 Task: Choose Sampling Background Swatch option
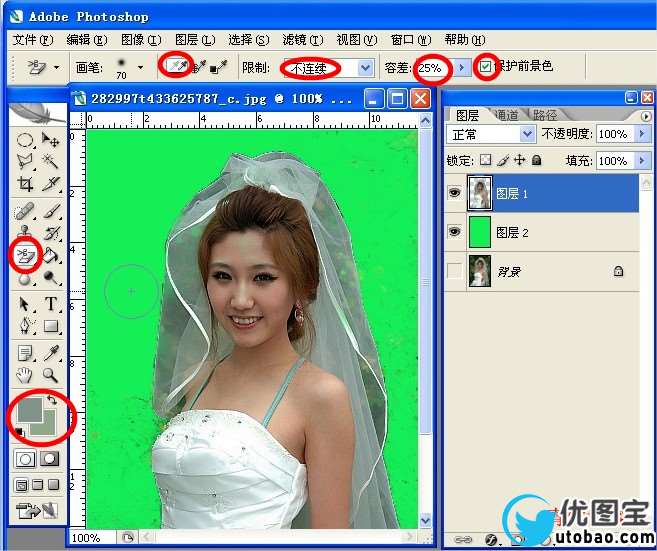pyautogui.click(x=218, y=67)
